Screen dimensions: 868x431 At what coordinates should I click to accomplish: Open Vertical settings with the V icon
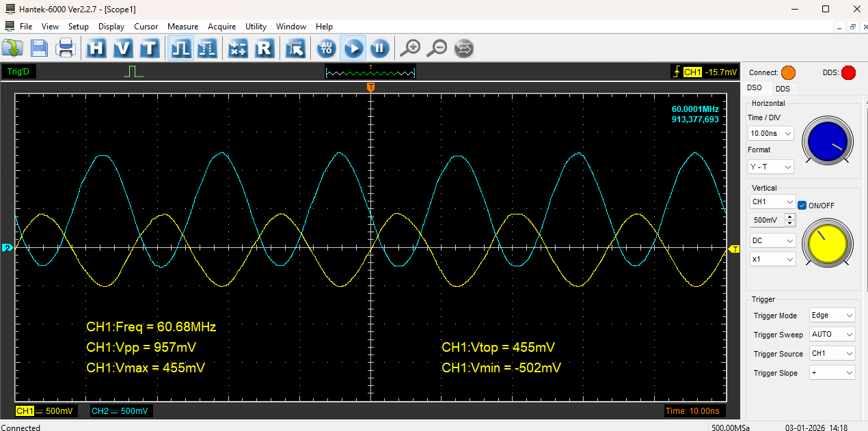click(123, 48)
